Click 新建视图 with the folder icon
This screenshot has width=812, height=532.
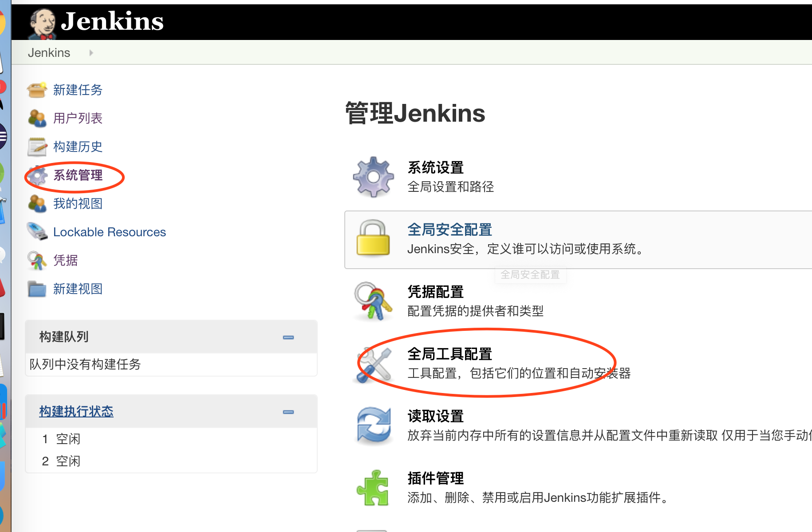point(78,289)
